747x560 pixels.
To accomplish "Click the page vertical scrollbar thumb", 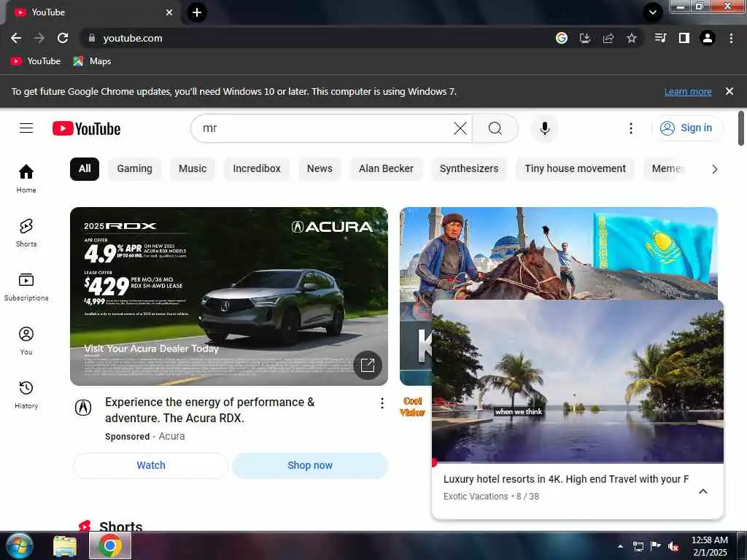I will pyautogui.click(x=741, y=128).
